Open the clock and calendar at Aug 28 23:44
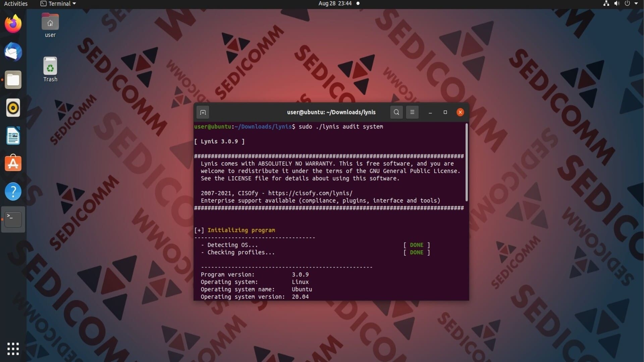This screenshot has height=362, width=644. [335, 4]
